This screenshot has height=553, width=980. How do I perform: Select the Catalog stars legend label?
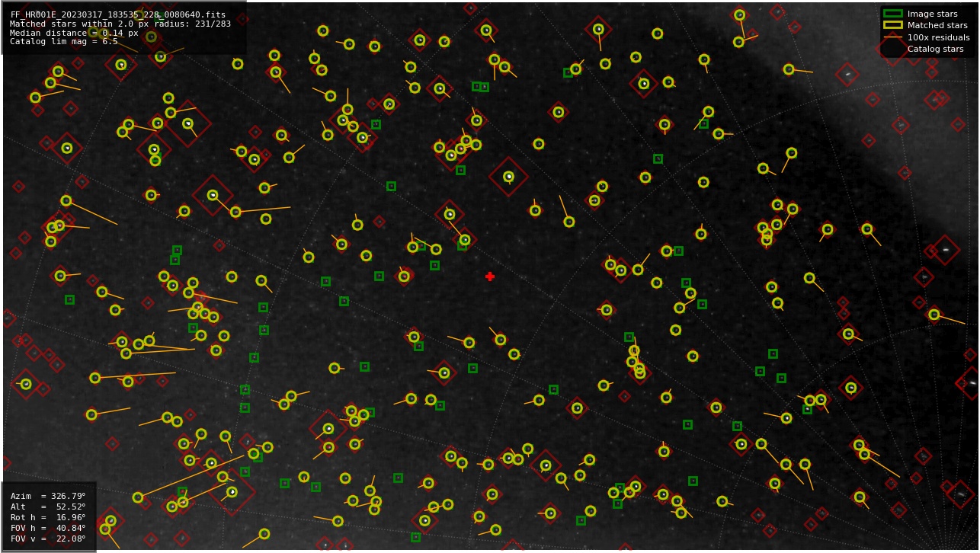[x=935, y=49]
